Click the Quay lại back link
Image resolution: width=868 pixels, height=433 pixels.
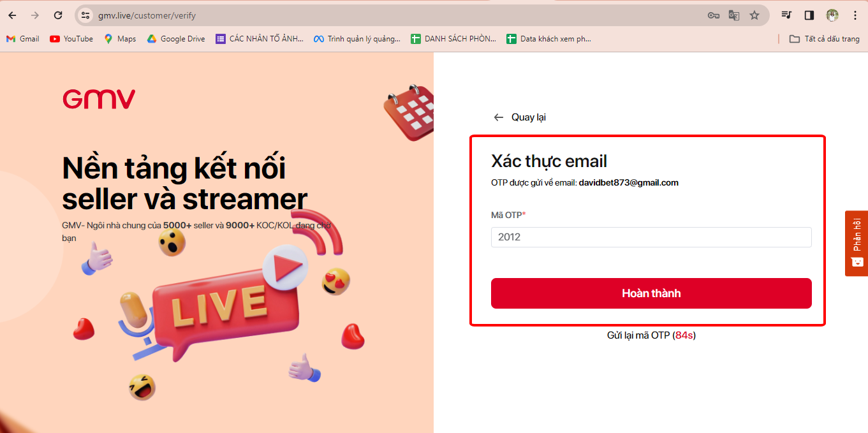coord(520,117)
